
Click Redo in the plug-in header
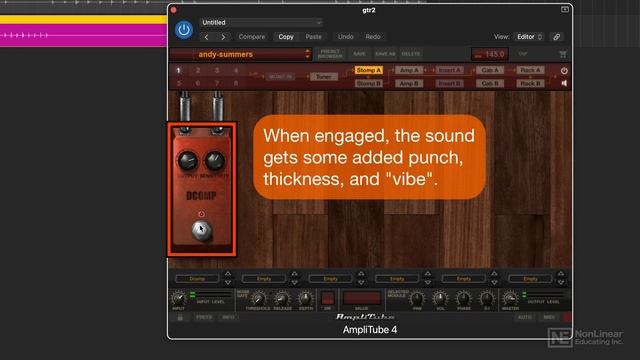(x=373, y=37)
